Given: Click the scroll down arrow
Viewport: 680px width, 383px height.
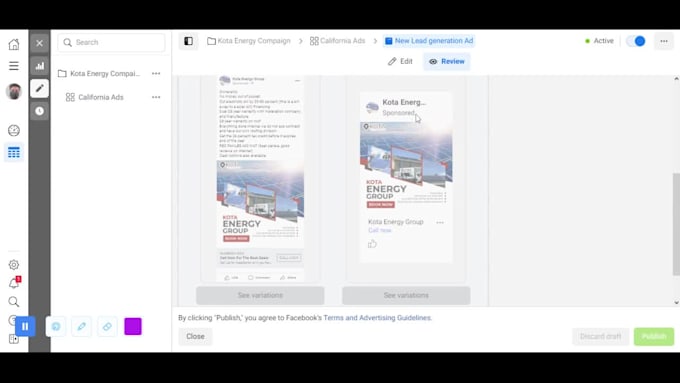Looking at the screenshot, I should pos(676,303).
